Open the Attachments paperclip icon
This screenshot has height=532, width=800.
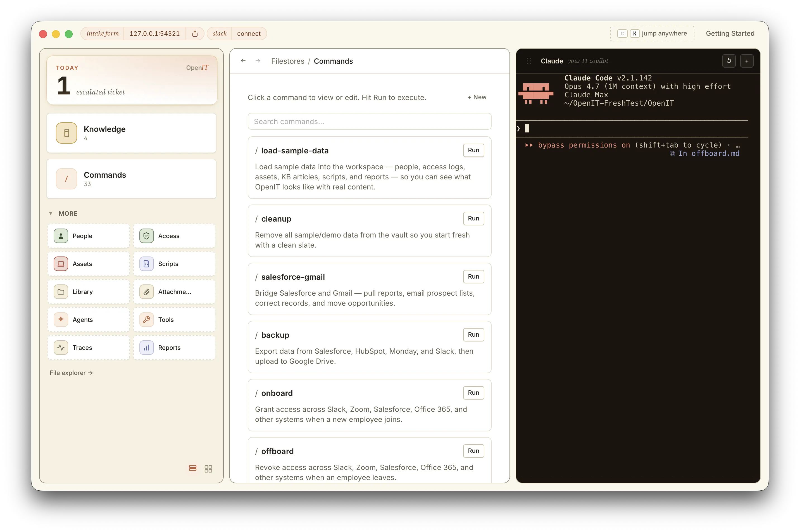pyautogui.click(x=146, y=292)
